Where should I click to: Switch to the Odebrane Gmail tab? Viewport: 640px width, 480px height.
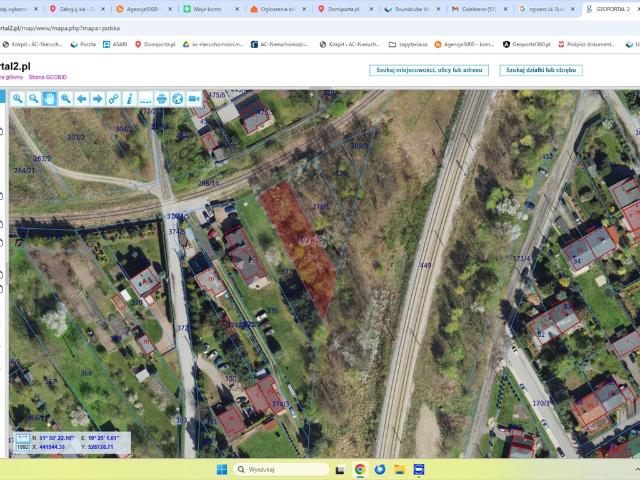point(479,9)
